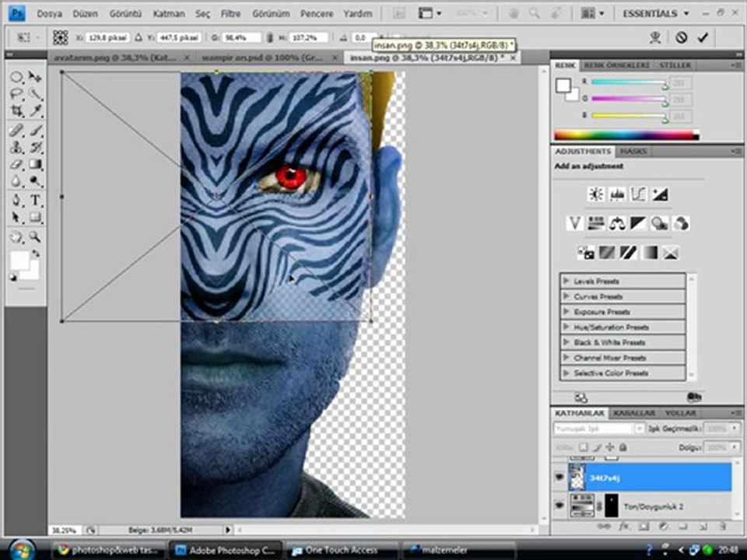Viewport: 747px width, 560px height.
Task: Swap foreground and background colors
Action: tap(35, 254)
